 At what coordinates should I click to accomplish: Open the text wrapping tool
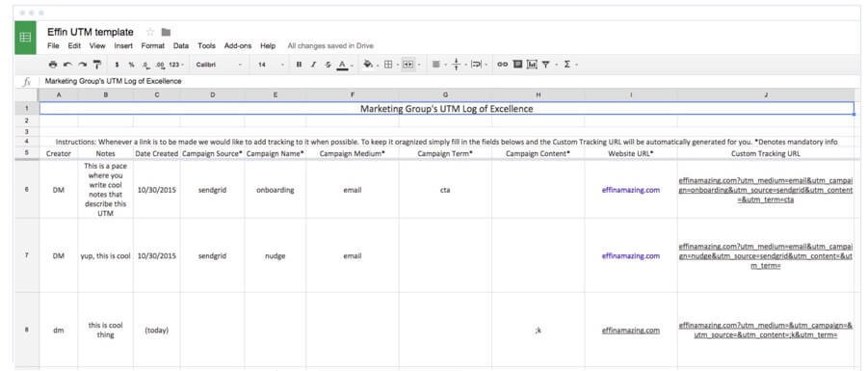click(478, 65)
